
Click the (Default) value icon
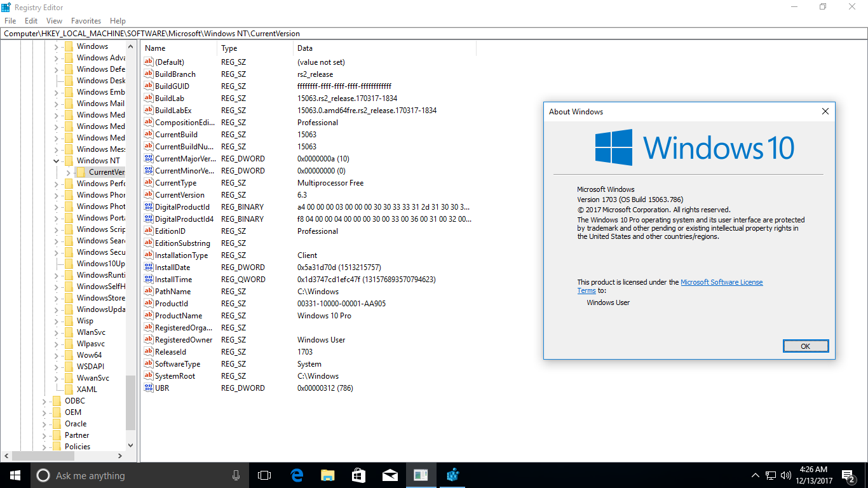click(x=149, y=62)
